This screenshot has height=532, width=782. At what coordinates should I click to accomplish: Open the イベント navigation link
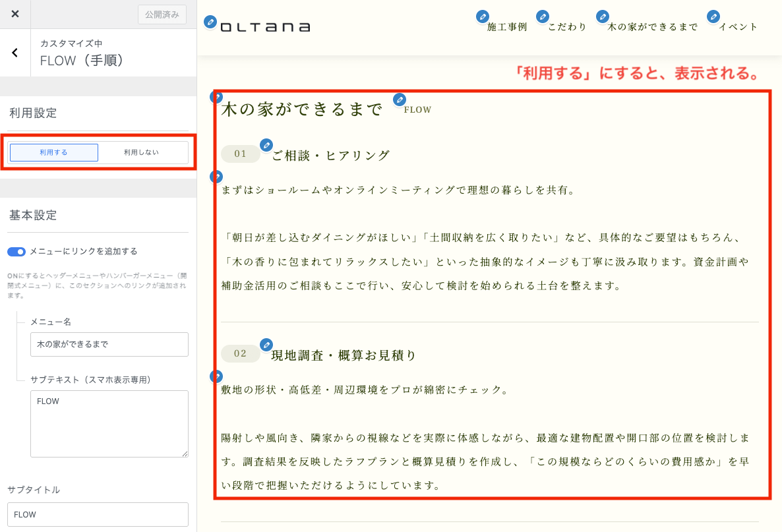tap(738, 27)
